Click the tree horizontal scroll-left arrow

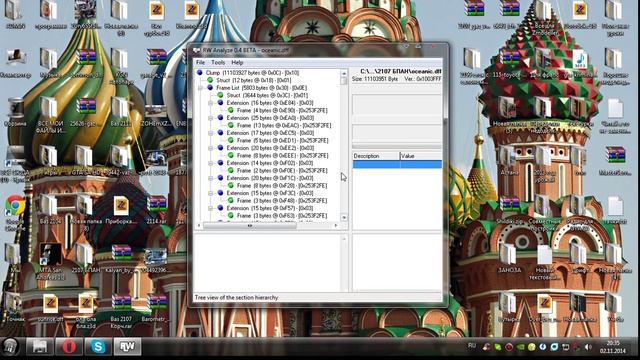(199, 225)
